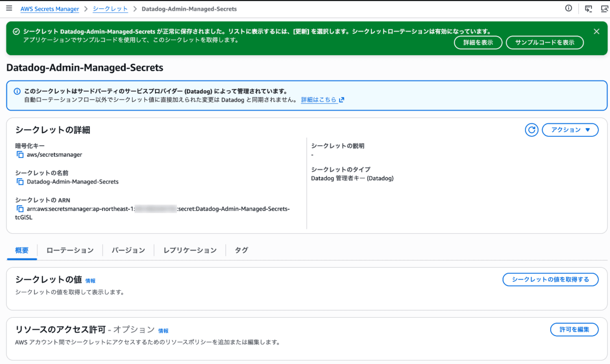Open the 詳細はこちら link
Viewport: 610px width, 364px height.
pos(319,100)
